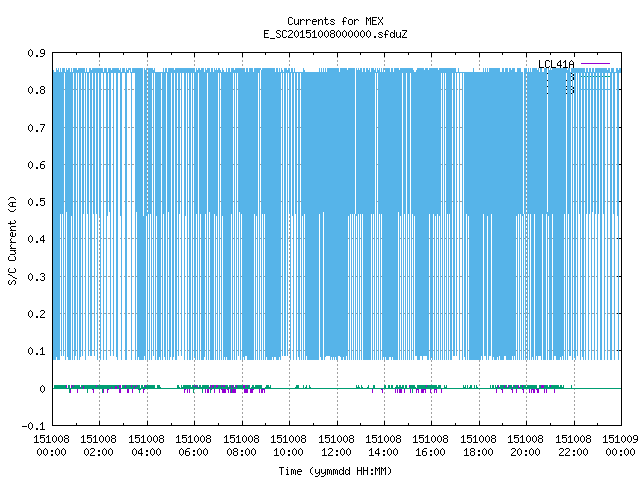Image resolution: width=640 pixels, height=480 pixels.
Task: Click the x-axis time label "18:00"
Action: tap(478, 452)
